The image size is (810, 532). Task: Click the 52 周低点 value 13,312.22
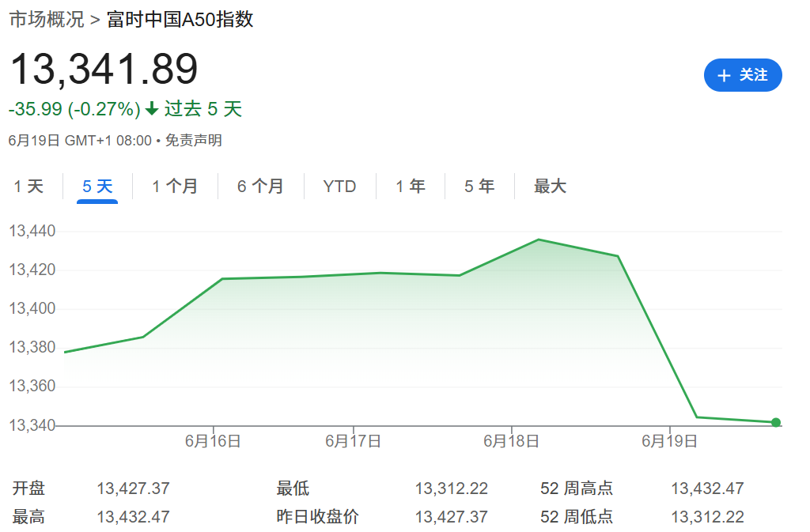click(x=707, y=516)
